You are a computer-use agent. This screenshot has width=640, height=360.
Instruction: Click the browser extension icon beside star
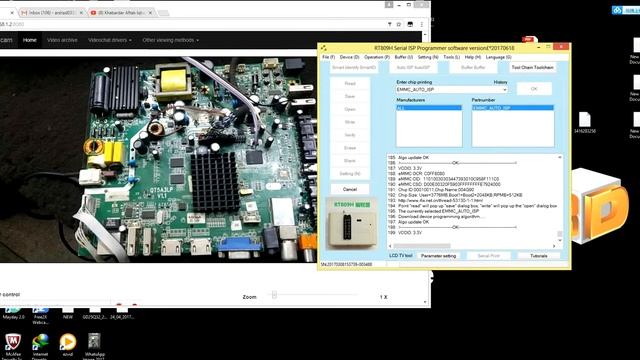pos(410,24)
